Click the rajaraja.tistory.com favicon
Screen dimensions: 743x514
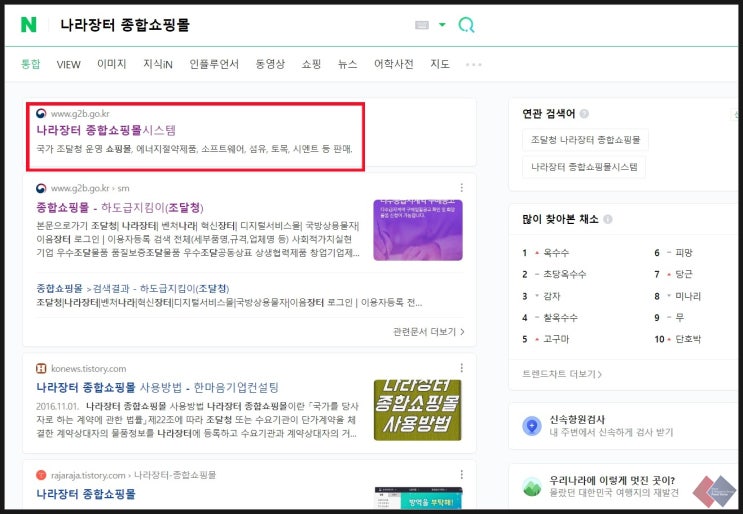tap(41, 475)
